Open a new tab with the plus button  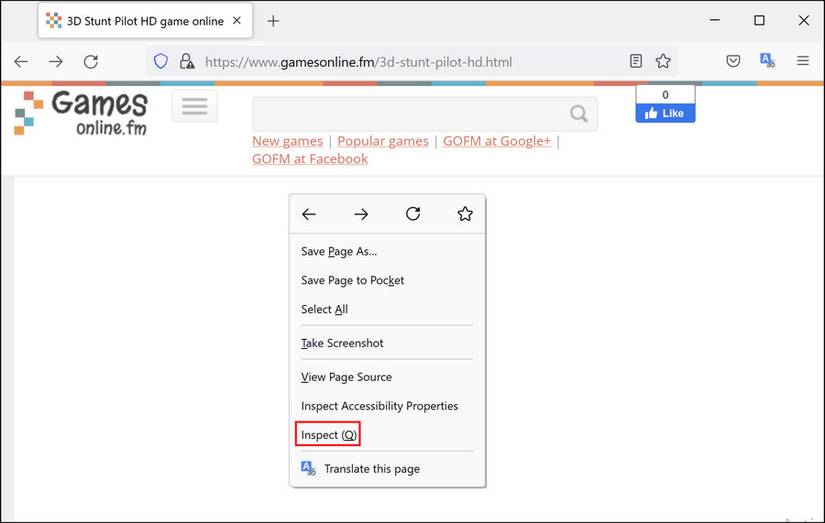tap(273, 21)
